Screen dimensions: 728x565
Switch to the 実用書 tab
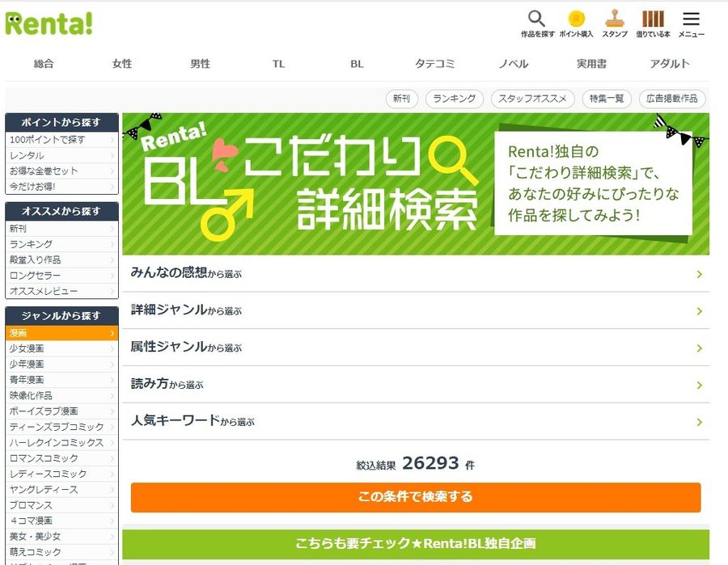coord(591,64)
